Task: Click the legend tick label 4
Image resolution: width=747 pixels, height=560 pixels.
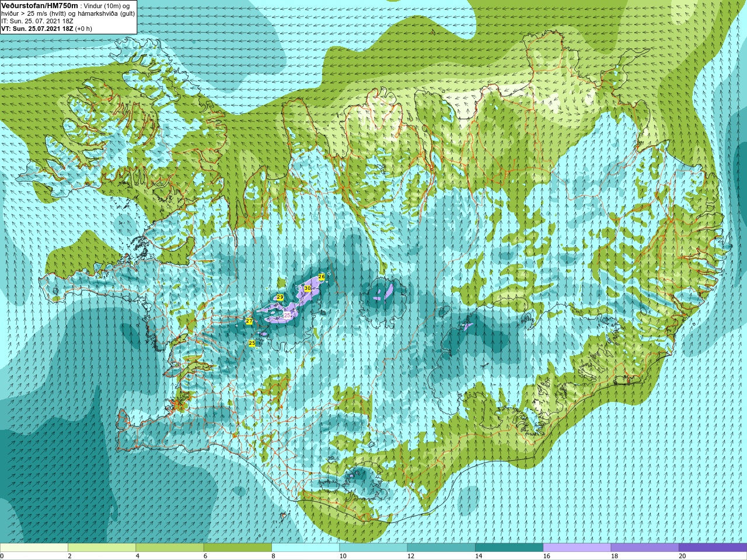Action: tap(137, 556)
